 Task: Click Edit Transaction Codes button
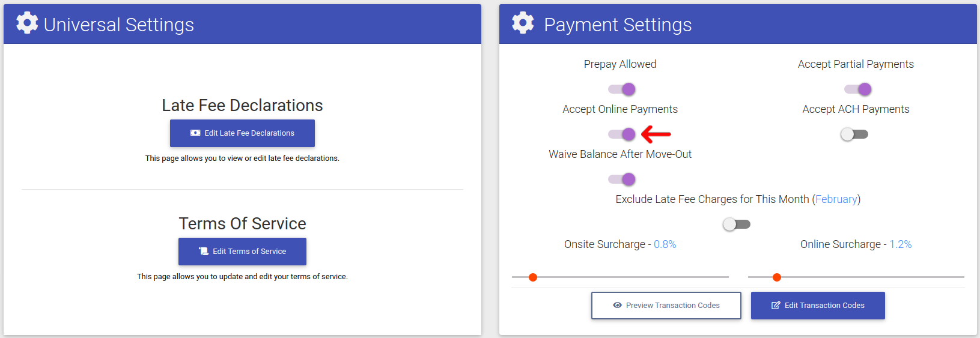click(818, 306)
